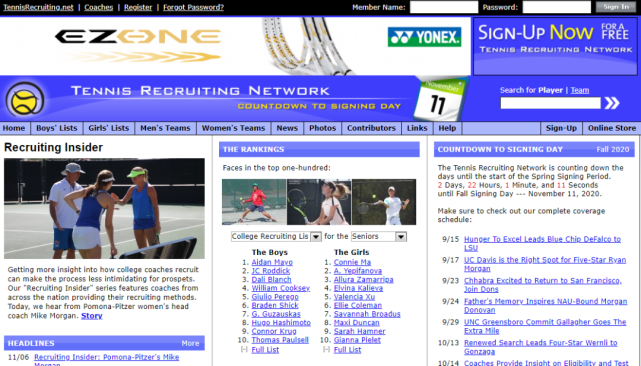Click the white-shirt player photo

[x=384, y=202]
